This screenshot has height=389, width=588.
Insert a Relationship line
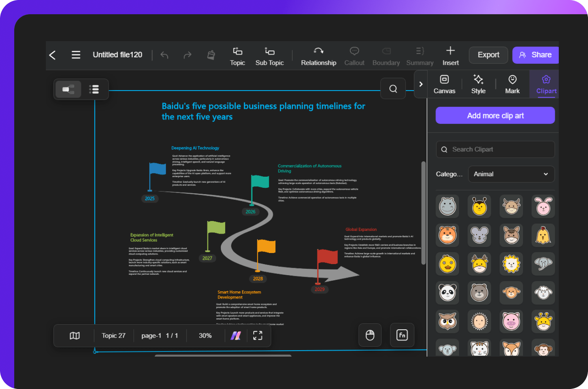318,56
